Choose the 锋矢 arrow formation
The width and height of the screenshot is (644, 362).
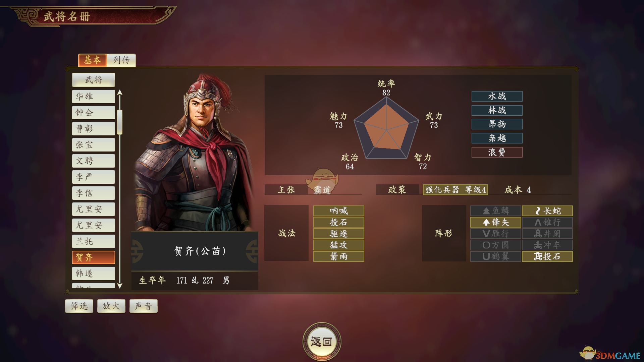(x=495, y=222)
